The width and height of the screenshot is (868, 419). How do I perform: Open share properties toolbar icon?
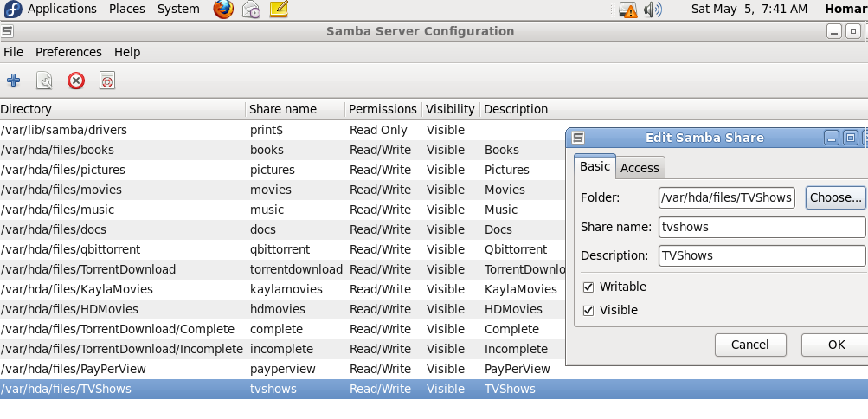(x=44, y=81)
